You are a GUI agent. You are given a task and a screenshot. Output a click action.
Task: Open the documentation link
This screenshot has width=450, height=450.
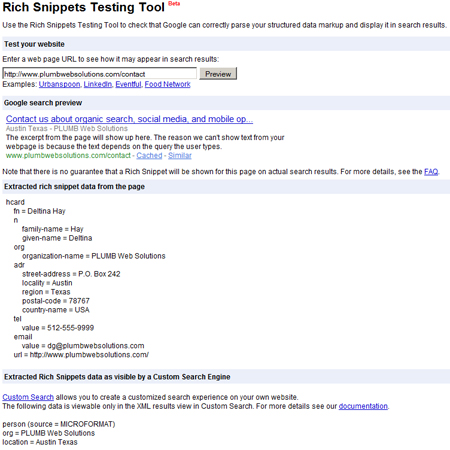pyautogui.click(x=363, y=406)
